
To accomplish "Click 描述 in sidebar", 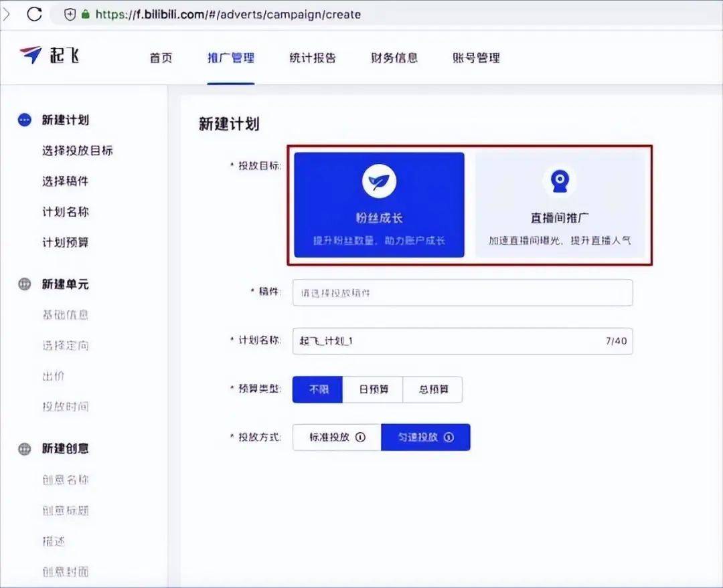I will [x=54, y=541].
